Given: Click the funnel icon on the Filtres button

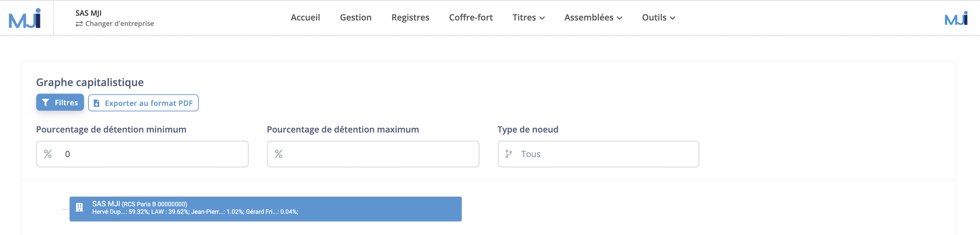Looking at the screenshot, I should point(46,102).
